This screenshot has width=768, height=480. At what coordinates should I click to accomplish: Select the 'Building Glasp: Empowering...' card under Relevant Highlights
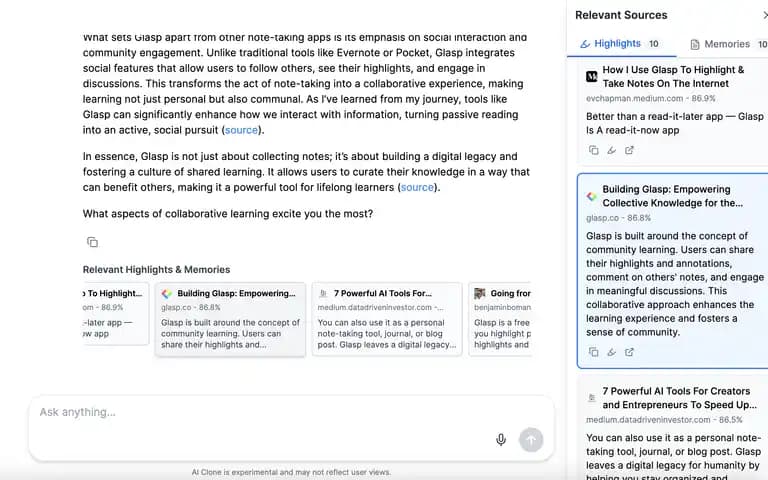tap(230, 319)
